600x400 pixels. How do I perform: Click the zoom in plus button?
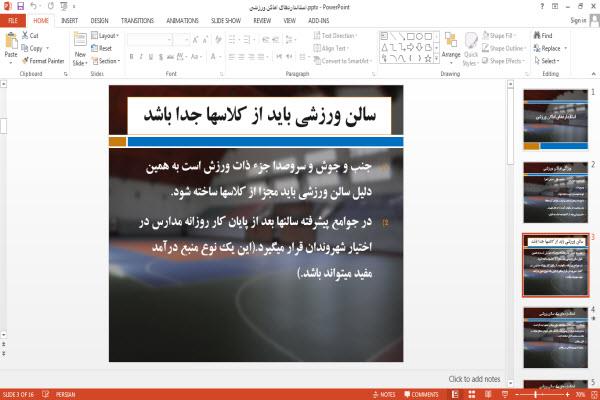point(567,394)
